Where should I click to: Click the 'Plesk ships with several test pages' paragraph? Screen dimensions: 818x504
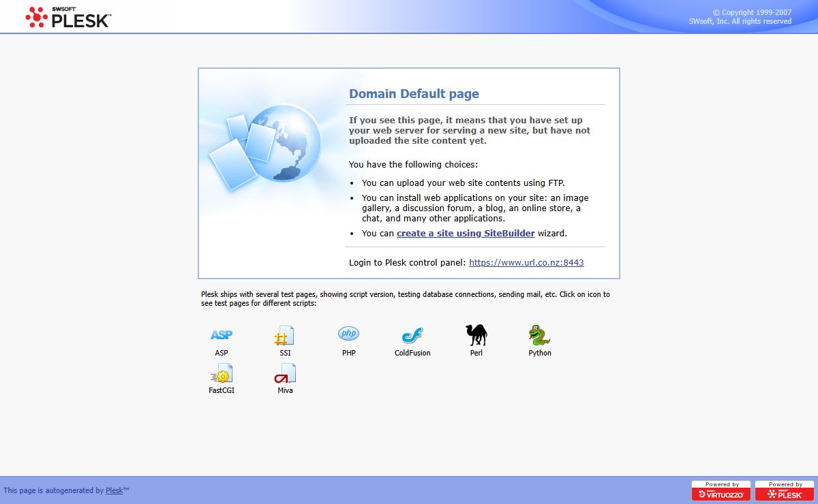[406, 299]
